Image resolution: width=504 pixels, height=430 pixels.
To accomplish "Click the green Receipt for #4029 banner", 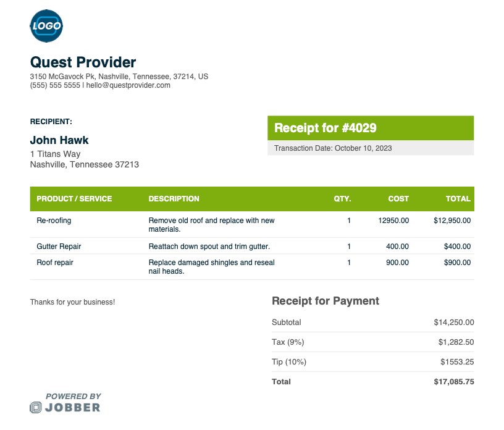I will point(370,128).
